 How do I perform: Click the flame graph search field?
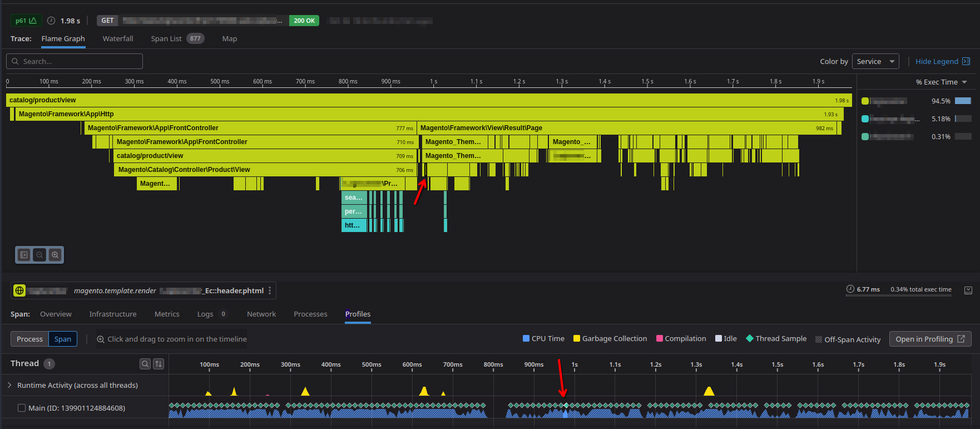click(x=75, y=61)
